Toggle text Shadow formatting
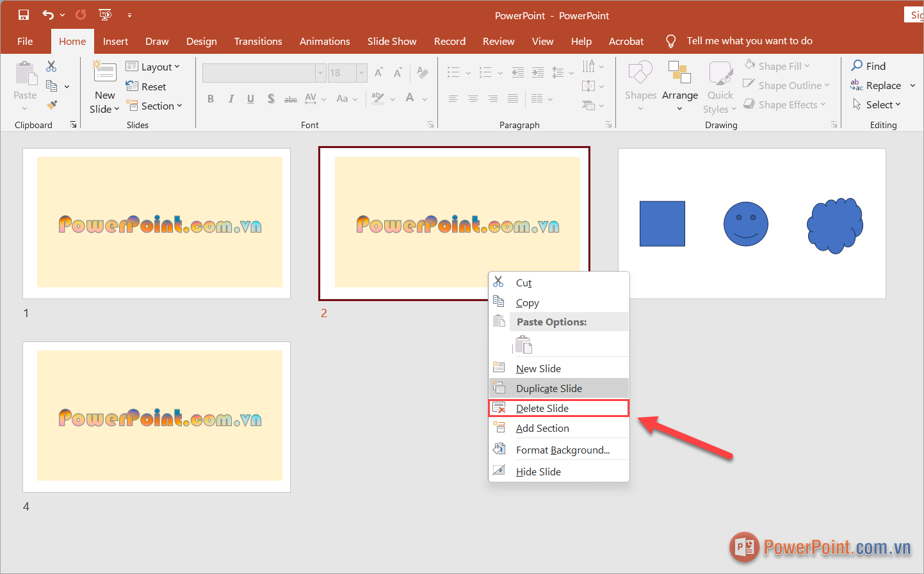Image resolution: width=924 pixels, height=574 pixels. [271, 99]
